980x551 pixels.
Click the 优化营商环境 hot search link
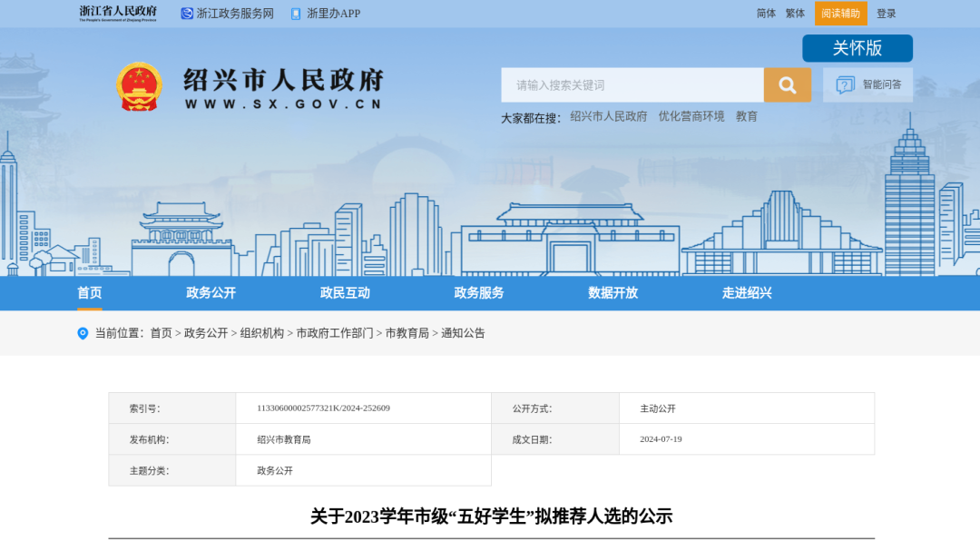pyautogui.click(x=691, y=116)
